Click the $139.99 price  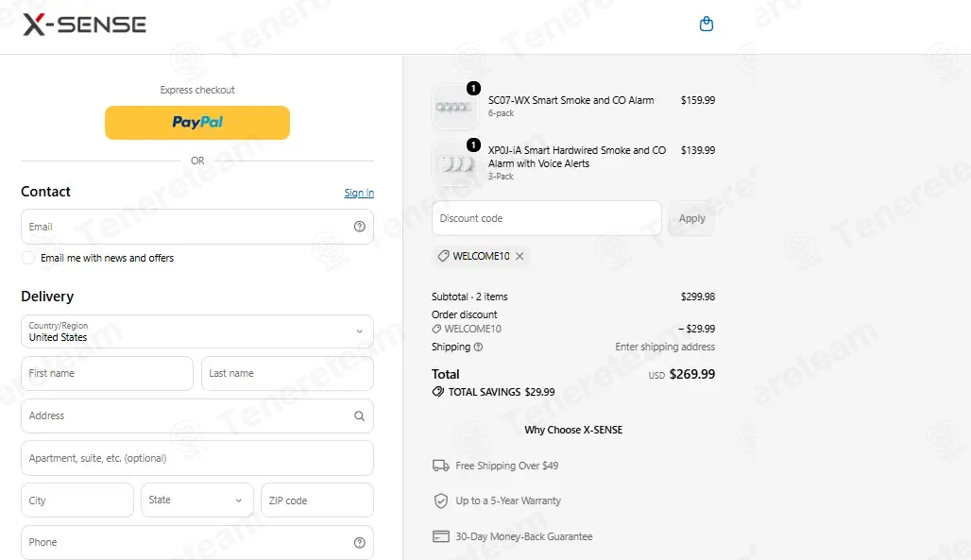[x=698, y=150]
